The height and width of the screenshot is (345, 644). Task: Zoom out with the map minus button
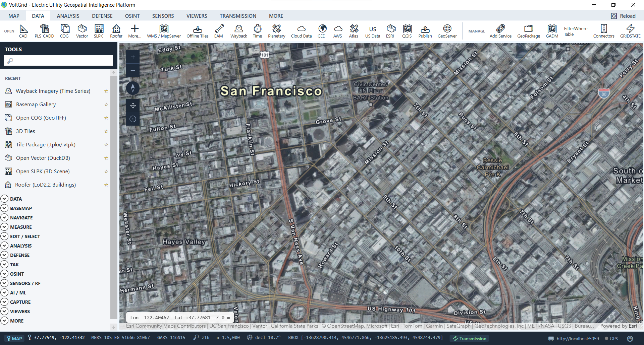click(133, 71)
